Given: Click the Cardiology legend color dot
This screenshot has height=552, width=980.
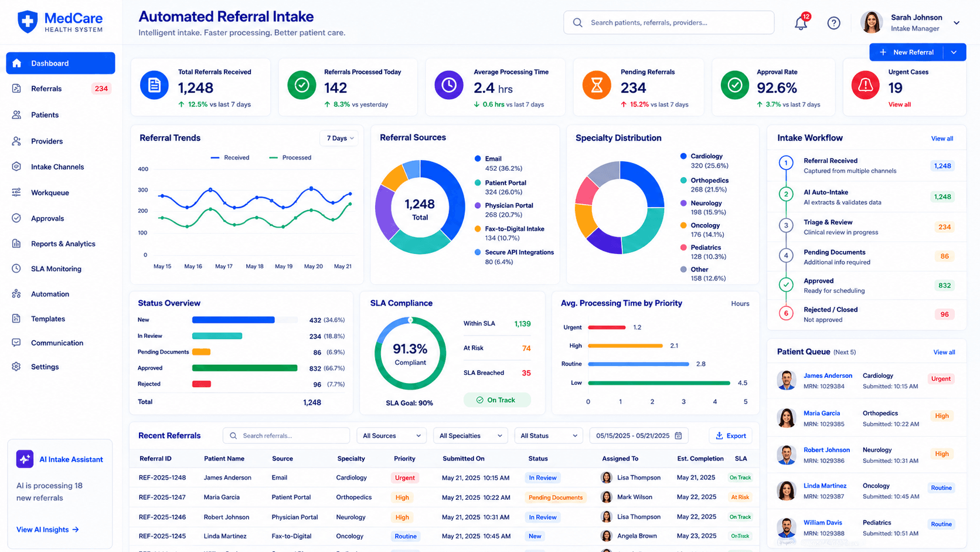Looking at the screenshot, I should point(683,156).
